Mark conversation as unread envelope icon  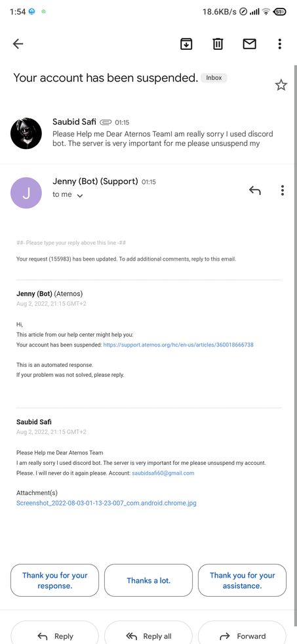[249, 43]
